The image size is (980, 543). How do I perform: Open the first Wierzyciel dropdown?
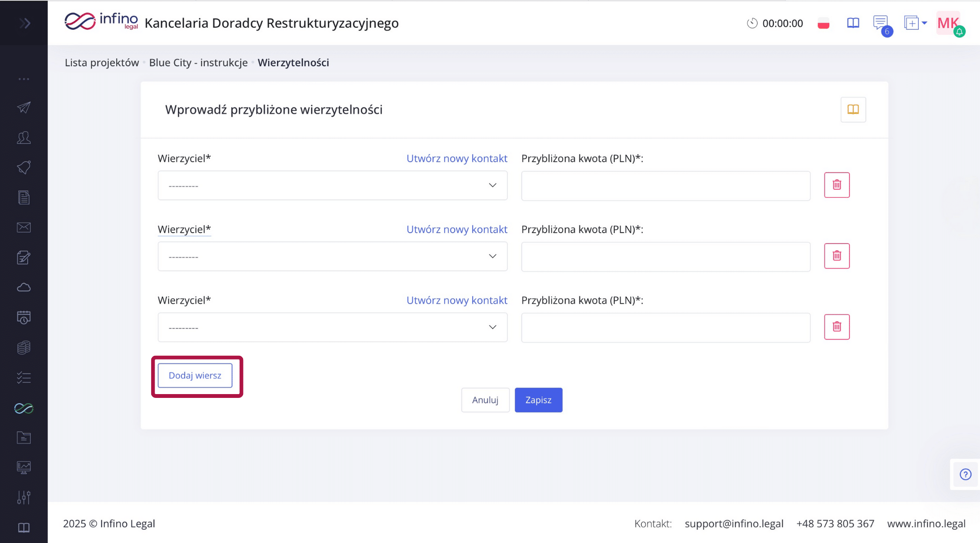(332, 185)
